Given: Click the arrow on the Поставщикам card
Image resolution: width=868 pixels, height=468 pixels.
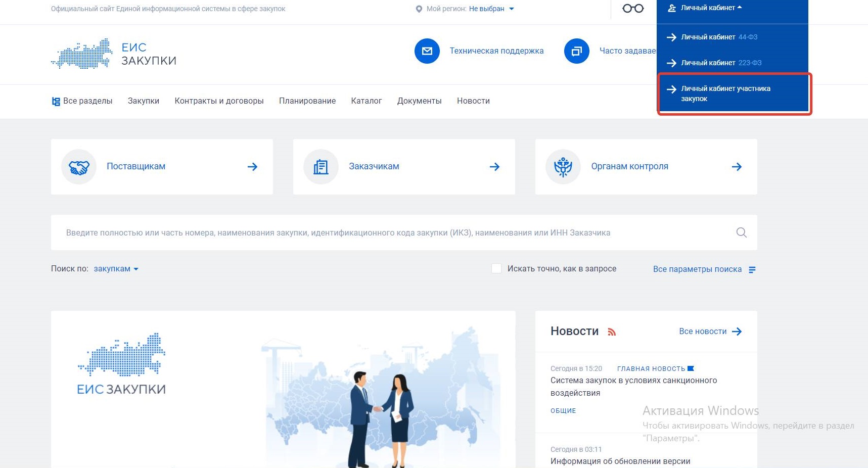Looking at the screenshot, I should [x=253, y=167].
